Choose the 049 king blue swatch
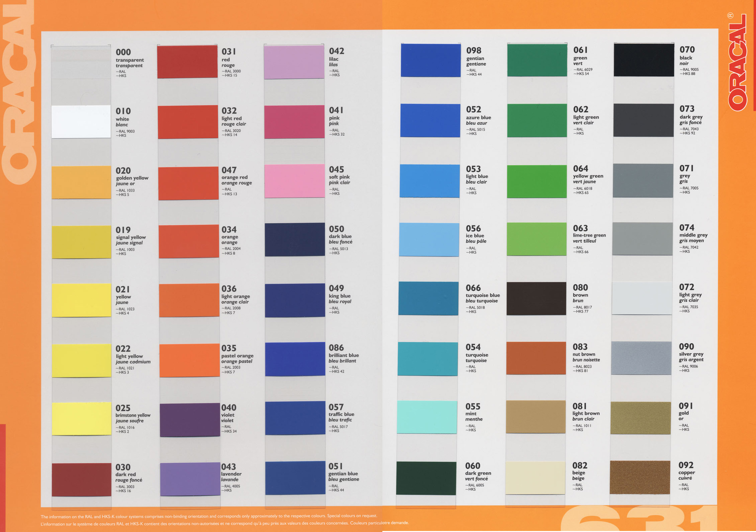 point(295,300)
